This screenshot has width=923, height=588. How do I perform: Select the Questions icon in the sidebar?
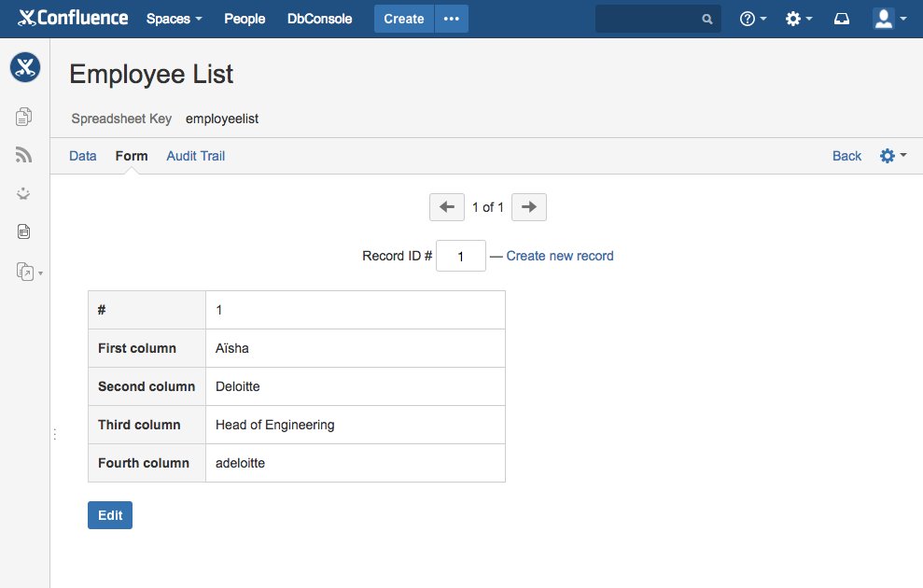pos(23,193)
